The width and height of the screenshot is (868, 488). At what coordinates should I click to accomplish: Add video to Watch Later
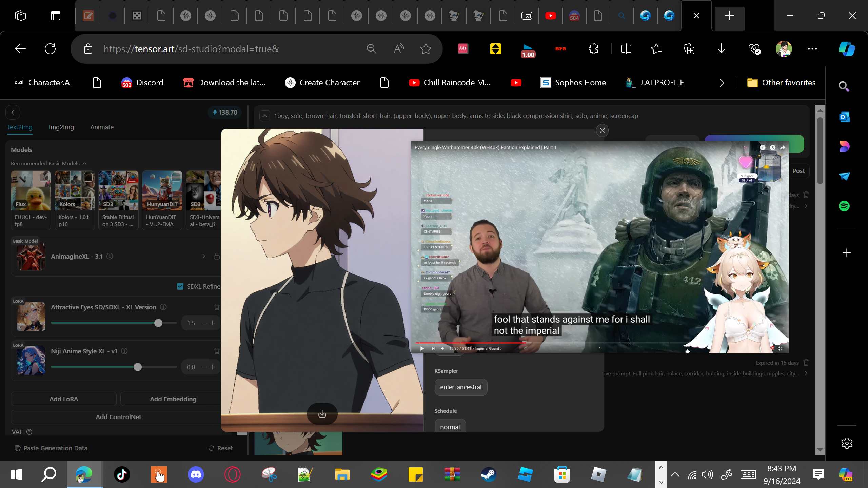(x=773, y=148)
